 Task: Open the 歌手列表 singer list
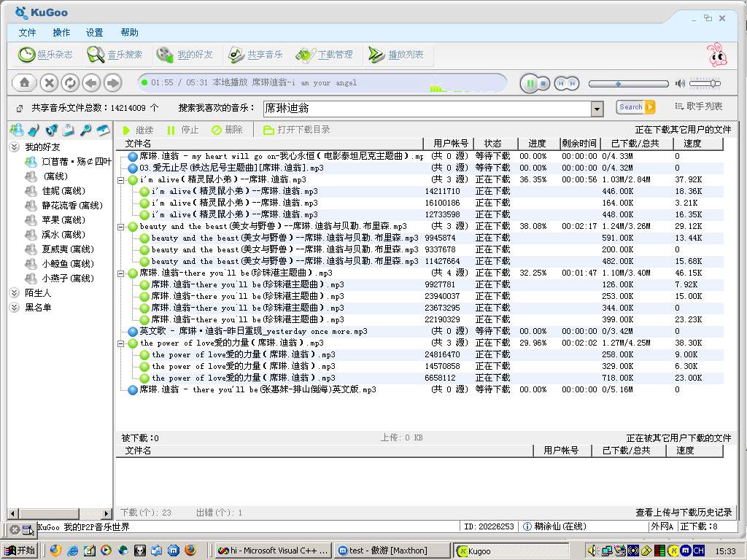tap(699, 106)
